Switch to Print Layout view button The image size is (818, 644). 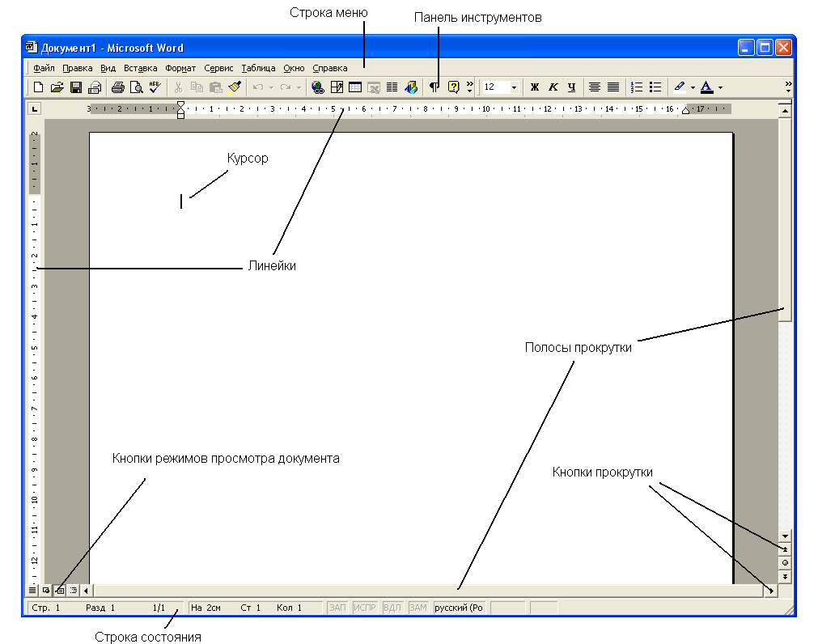[x=60, y=591]
